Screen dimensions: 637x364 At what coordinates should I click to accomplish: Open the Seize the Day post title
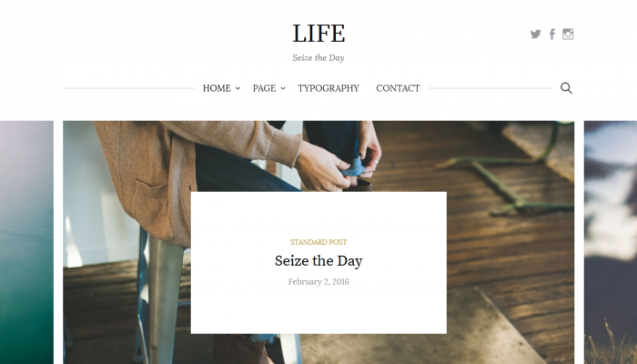pos(318,261)
